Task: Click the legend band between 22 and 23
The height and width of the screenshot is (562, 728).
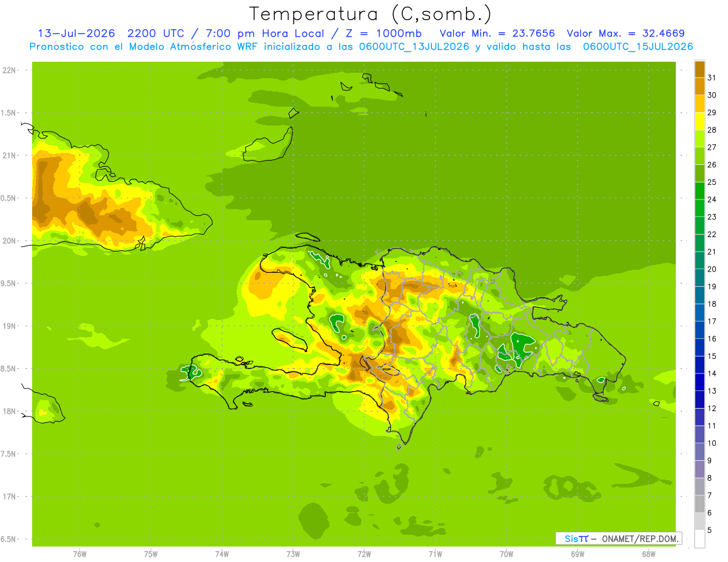Action: pyautogui.click(x=699, y=226)
